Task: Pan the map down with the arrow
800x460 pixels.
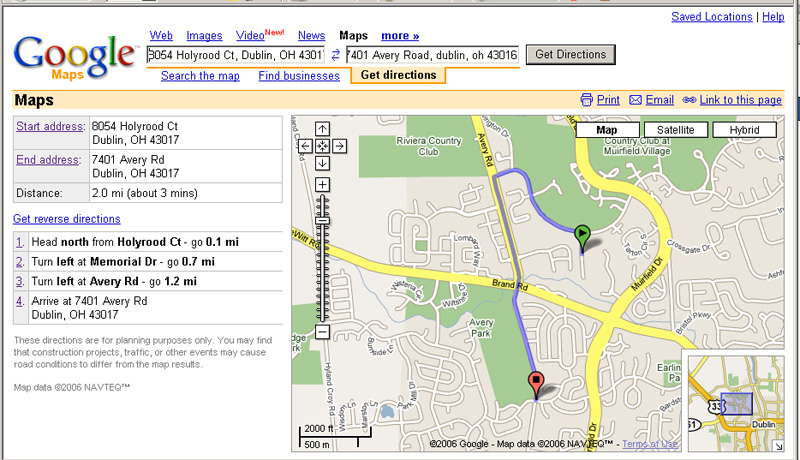Action: click(x=322, y=163)
